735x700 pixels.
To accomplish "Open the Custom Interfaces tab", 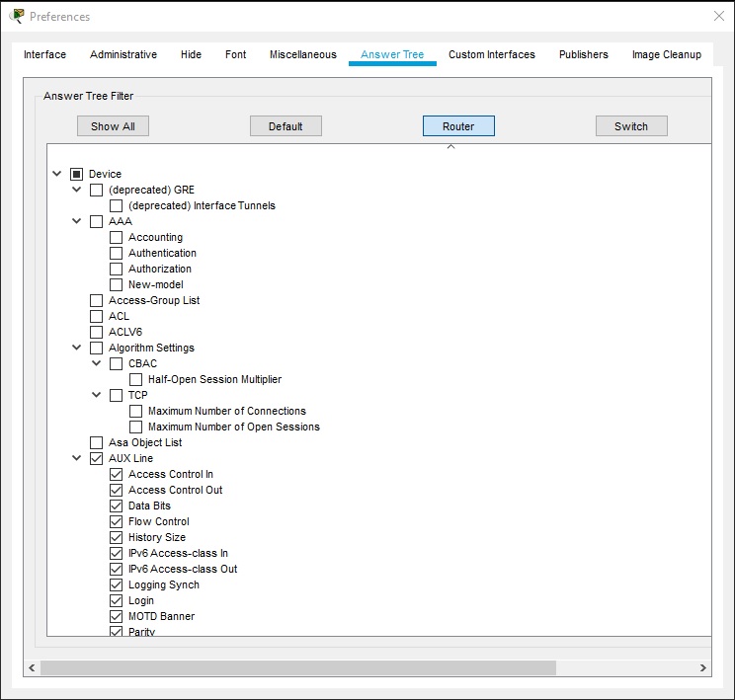I will click(x=492, y=54).
